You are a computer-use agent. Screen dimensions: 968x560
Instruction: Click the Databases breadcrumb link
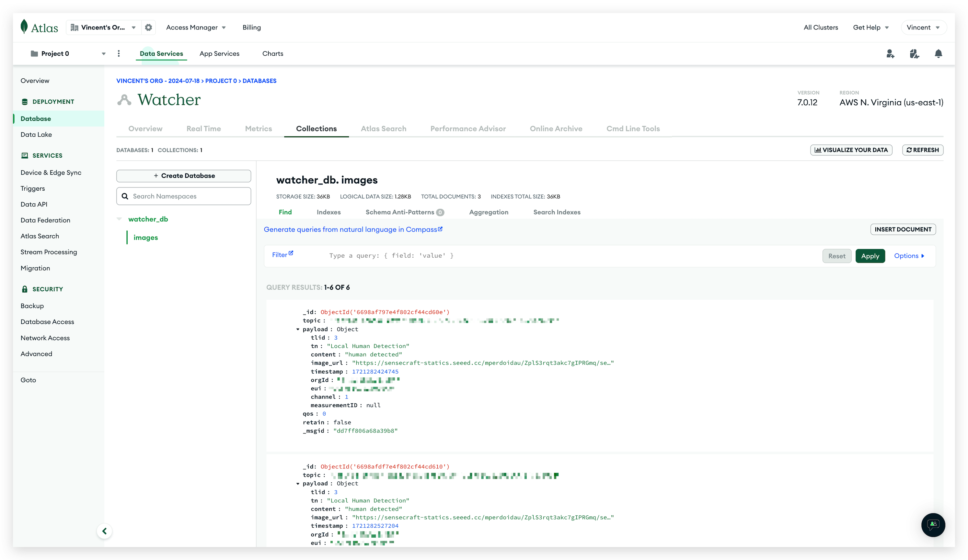point(259,81)
